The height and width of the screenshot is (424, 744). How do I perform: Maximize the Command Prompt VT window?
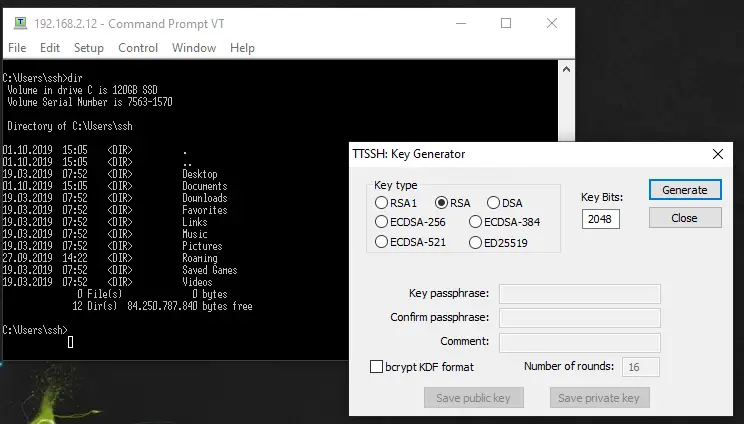pyautogui.click(x=506, y=23)
